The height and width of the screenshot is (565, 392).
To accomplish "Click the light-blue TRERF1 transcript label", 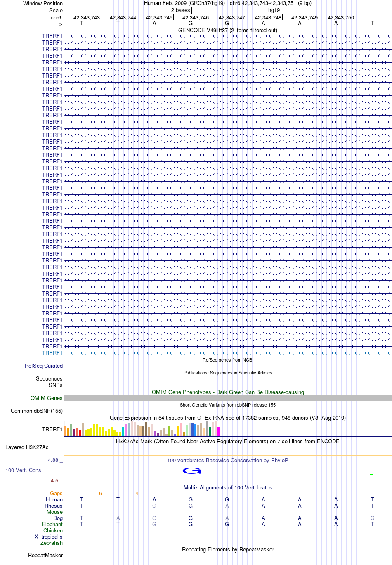I will (52, 353).
